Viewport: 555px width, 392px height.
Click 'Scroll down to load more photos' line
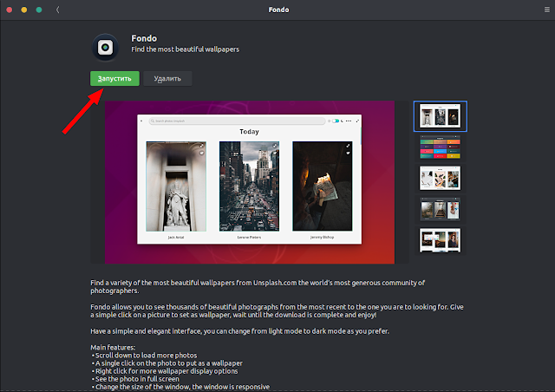(x=145, y=356)
